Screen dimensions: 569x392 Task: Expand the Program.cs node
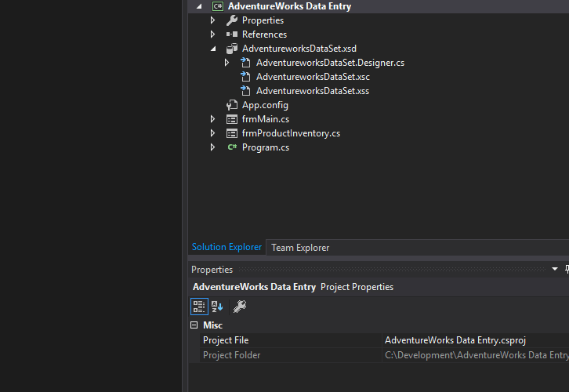212,147
